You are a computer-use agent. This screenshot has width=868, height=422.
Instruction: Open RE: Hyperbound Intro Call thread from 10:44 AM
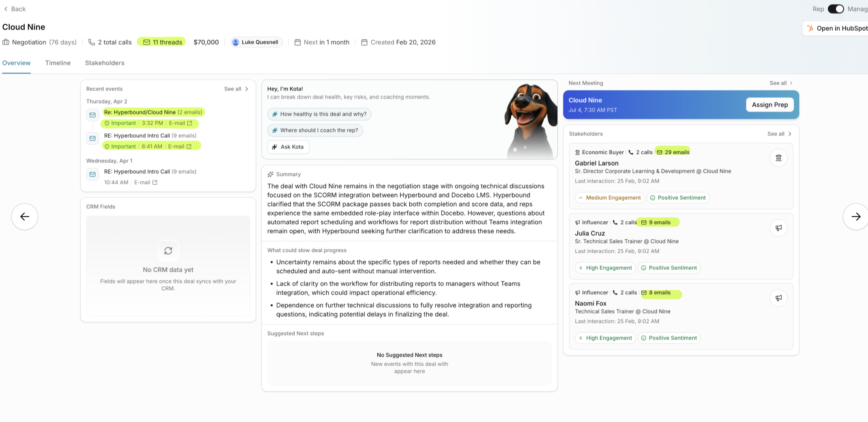click(x=150, y=172)
